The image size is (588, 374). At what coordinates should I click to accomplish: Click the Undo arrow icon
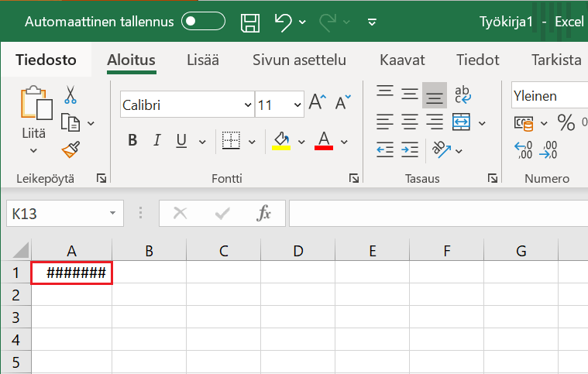(x=283, y=22)
